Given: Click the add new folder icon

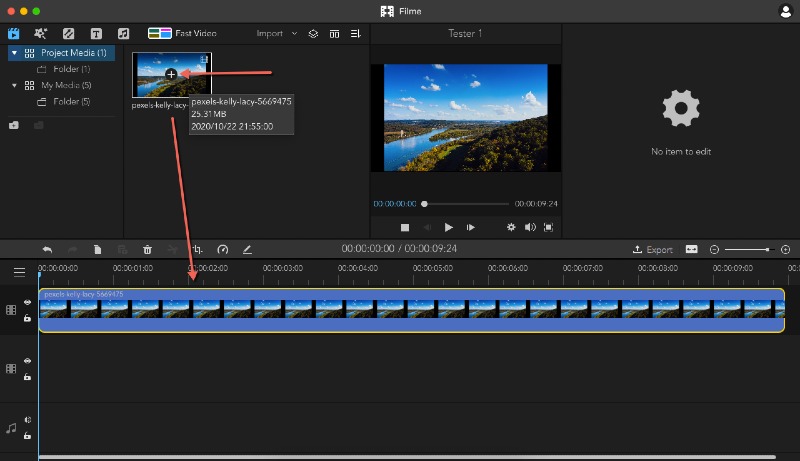Looking at the screenshot, I should [x=14, y=125].
